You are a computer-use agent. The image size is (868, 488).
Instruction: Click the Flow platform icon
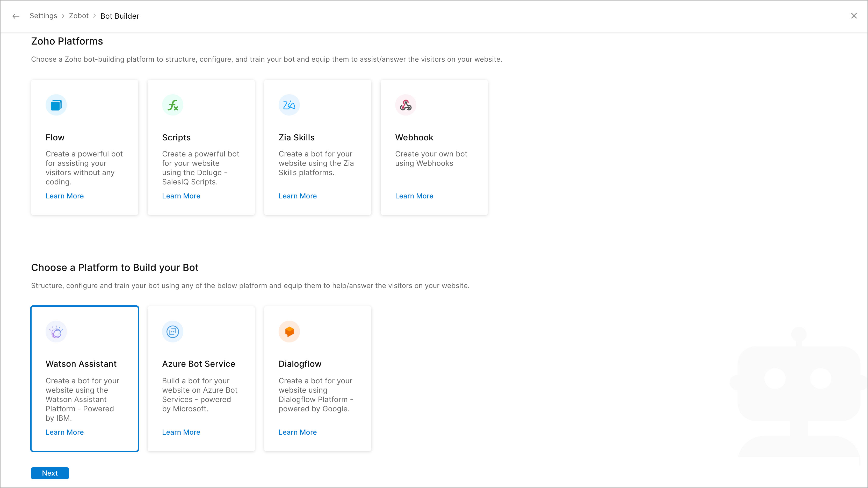(56, 105)
